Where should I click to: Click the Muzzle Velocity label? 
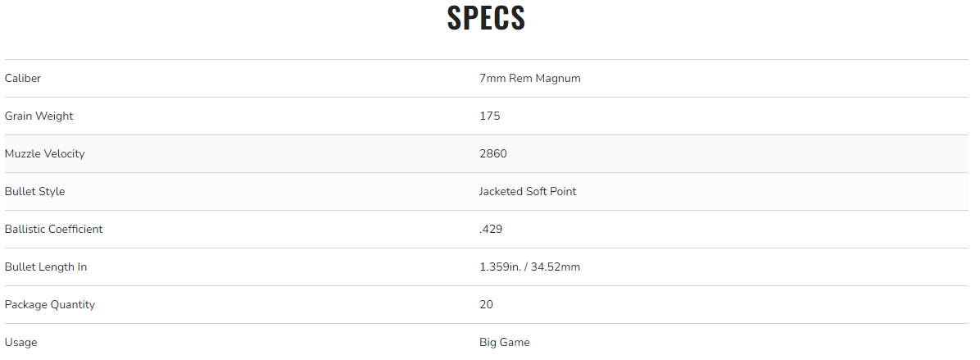(x=44, y=154)
